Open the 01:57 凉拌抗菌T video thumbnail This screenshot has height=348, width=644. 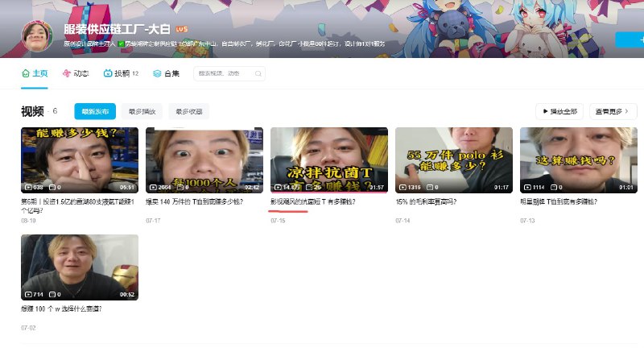(329, 160)
